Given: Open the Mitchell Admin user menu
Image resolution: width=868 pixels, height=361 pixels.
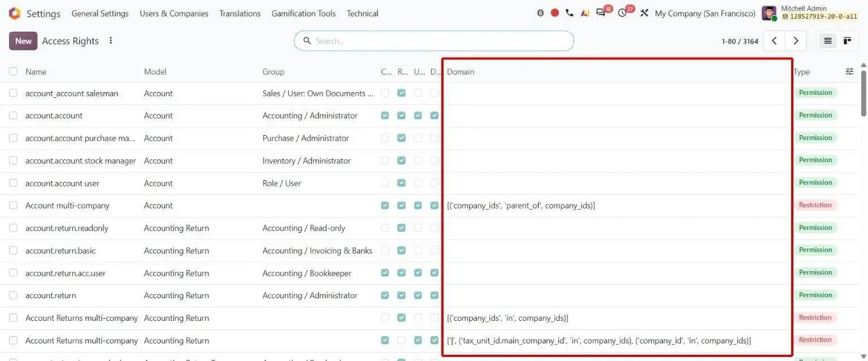Looking at the screenshot, I should point(810,13).
